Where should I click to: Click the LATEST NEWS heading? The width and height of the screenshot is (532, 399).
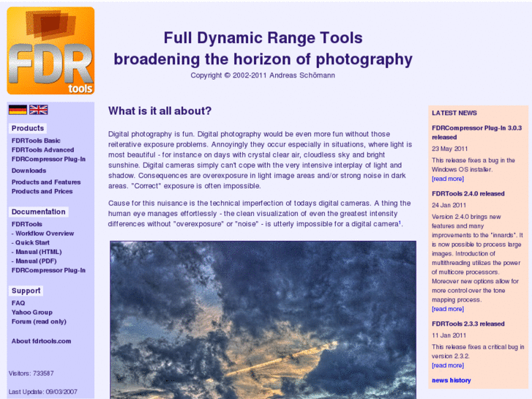click(454, 113)
